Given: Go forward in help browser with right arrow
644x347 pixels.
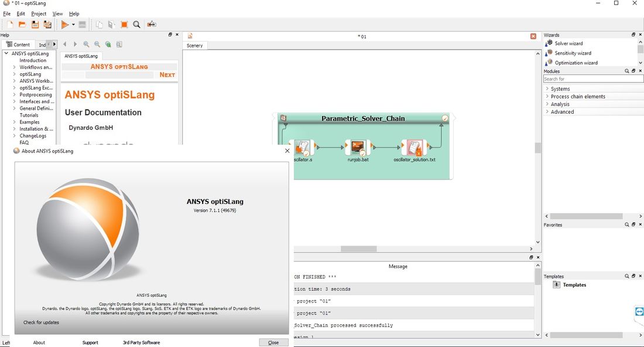Looking at the screenshot, I should tap(75, 44).
